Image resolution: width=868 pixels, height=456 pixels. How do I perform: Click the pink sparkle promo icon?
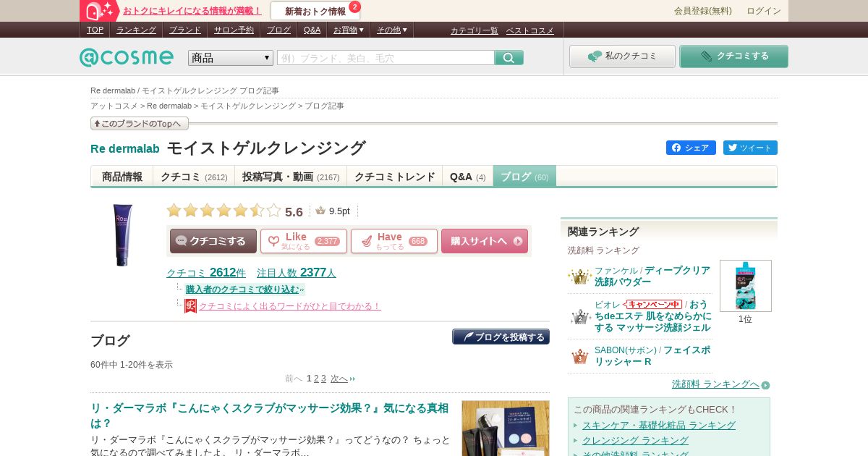pyautogui.click(x=100, y=11)
